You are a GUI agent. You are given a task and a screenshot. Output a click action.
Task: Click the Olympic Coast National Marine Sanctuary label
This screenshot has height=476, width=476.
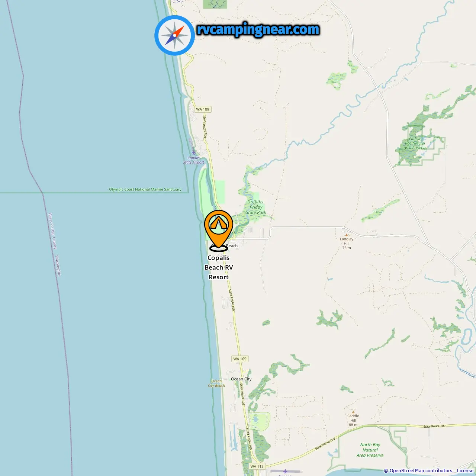pyautogui.click(x=145, y=189)
